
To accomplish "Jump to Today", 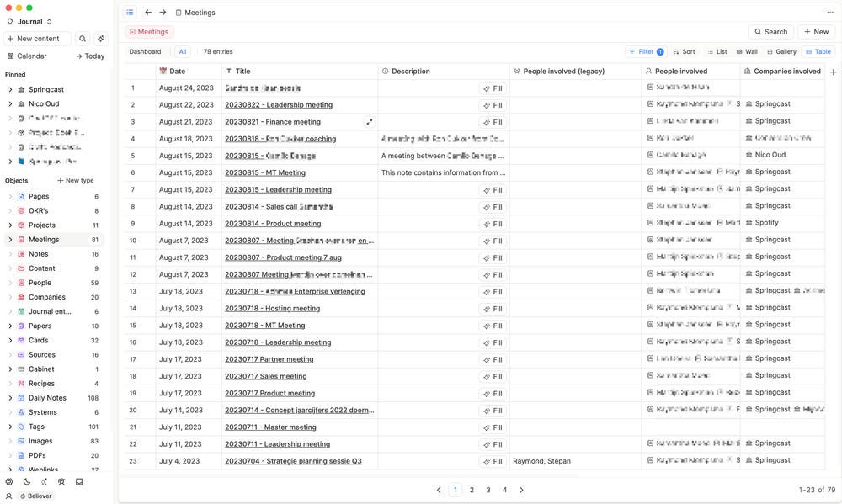I will tap(90, 56).
